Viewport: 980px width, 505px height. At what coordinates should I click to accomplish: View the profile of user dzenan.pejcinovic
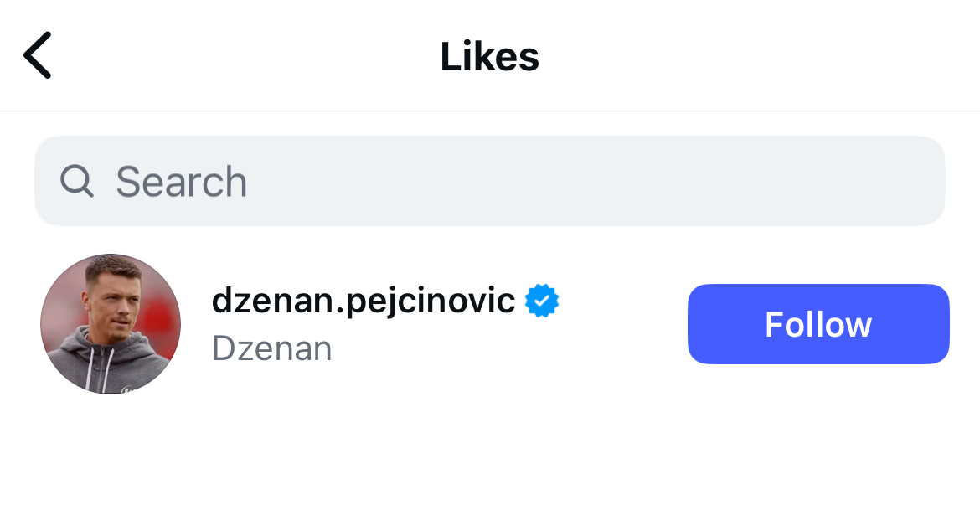pyautogui.click(x=363, y=301)
